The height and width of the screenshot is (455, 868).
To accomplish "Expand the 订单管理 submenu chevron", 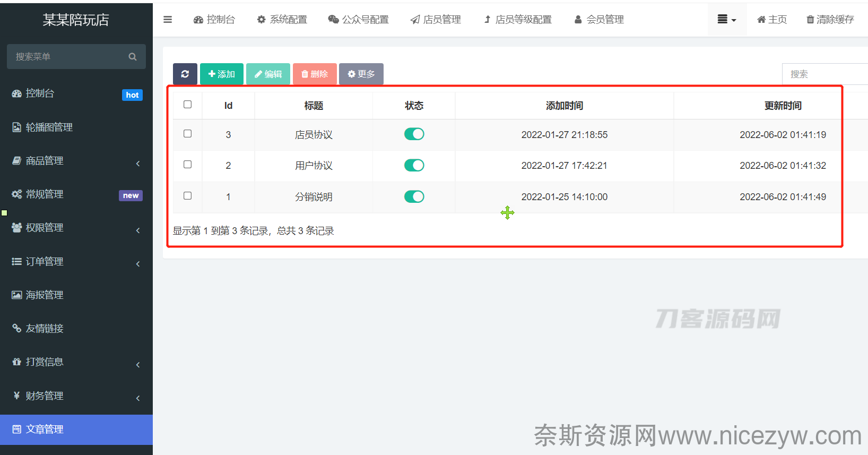I will tap(138, 264).
